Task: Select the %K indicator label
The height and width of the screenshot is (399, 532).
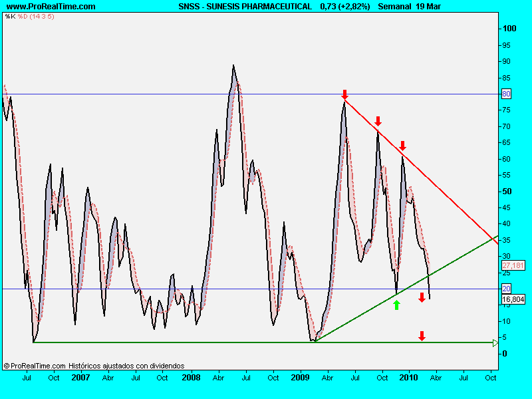Action: click(10, 16)
